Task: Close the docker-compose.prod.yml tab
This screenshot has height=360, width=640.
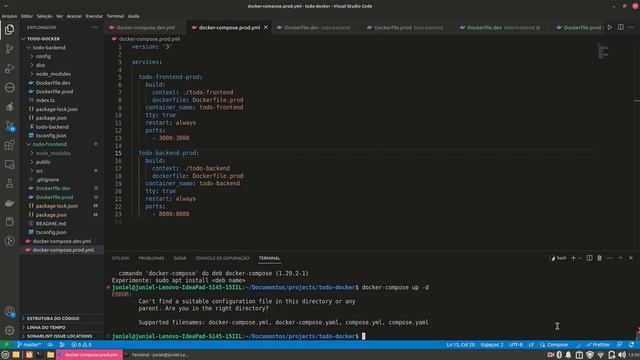Action: (266, 27)
